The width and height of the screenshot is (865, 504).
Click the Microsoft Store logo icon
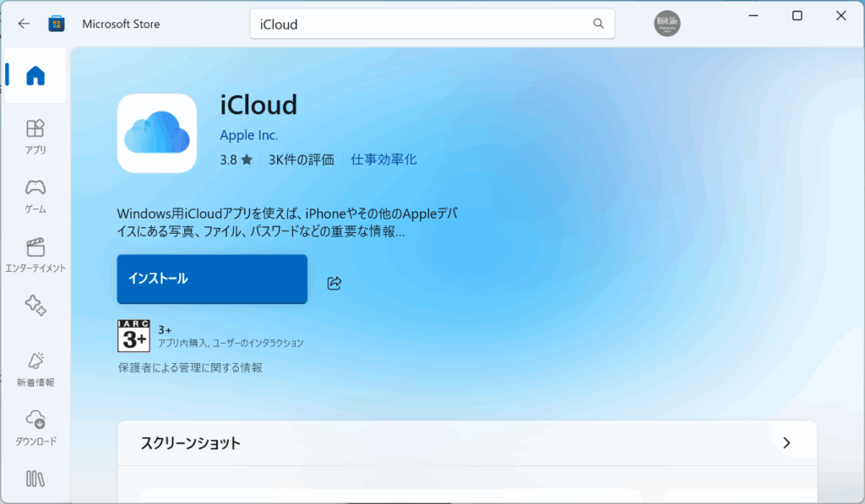pos(57,24)
